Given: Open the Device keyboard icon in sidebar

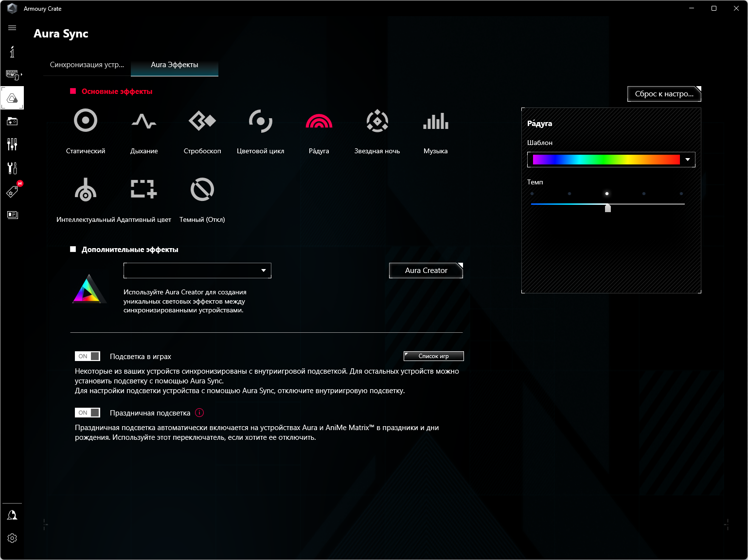Looking at the screenshot, I should (x=13, y=74).
